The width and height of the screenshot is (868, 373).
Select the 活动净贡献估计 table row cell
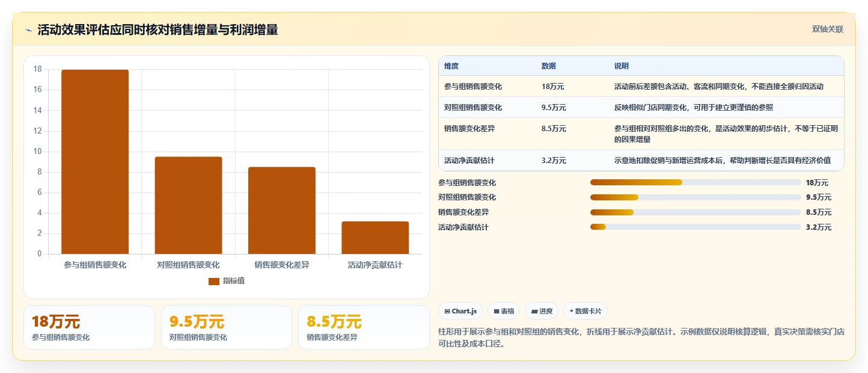pos(469,161)
